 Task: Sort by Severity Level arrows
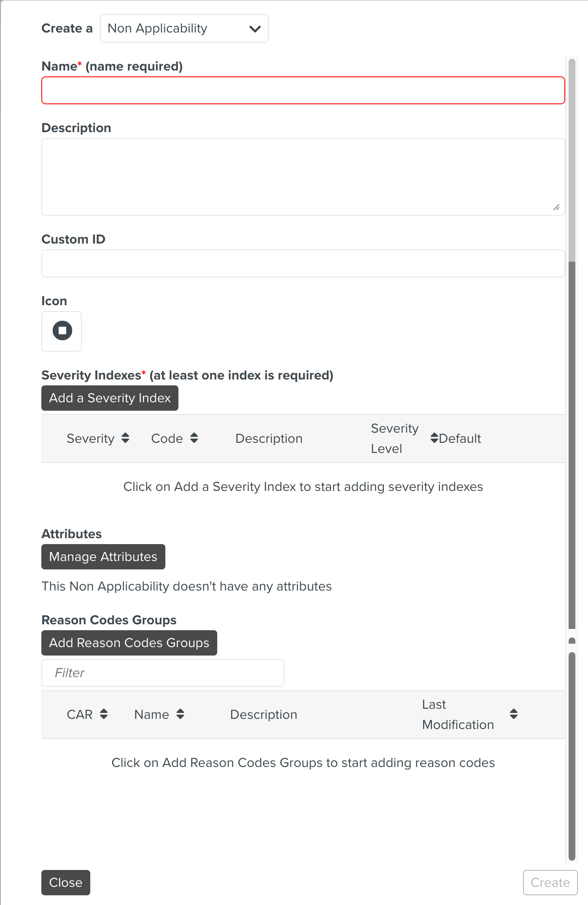coord(434,438)
